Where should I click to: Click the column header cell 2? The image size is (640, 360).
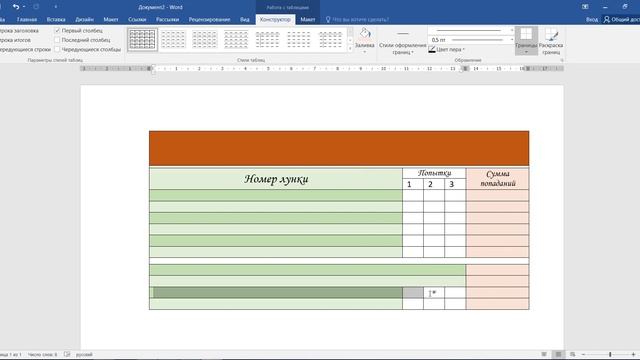click(x=434, y=184)
